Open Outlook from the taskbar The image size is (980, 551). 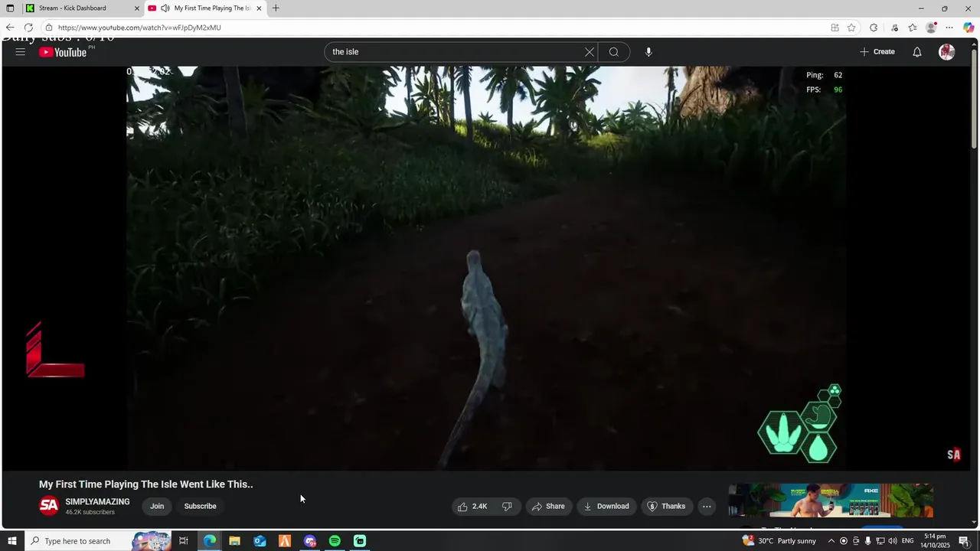pos(260,541)
